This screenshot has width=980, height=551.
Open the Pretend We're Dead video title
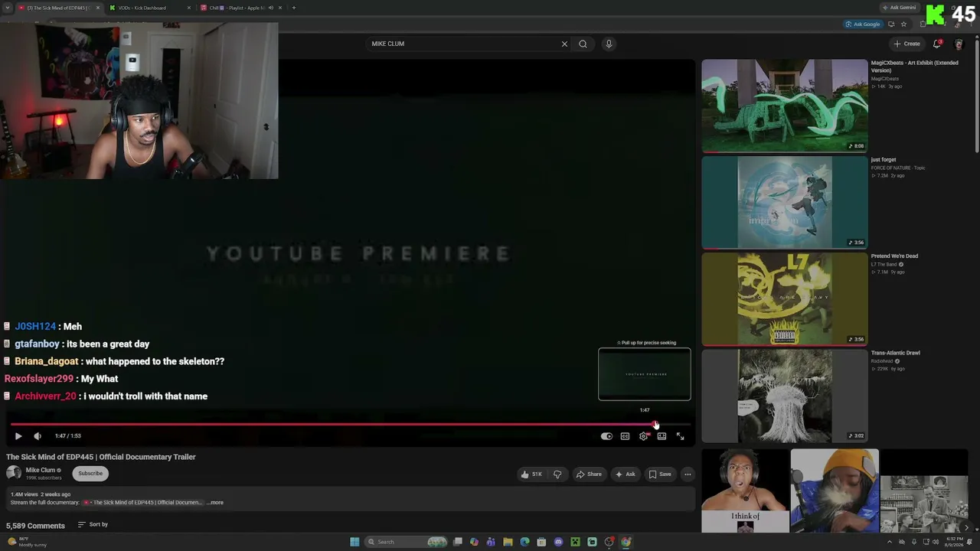[894, 256]
